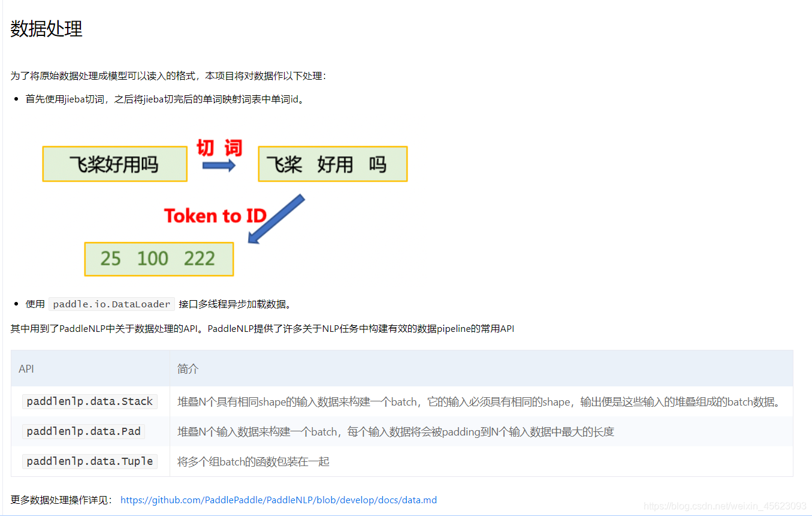Click the paddle.io.DataLoader inline code
This screenshot has width=812, height=517.
coord(112,304)
